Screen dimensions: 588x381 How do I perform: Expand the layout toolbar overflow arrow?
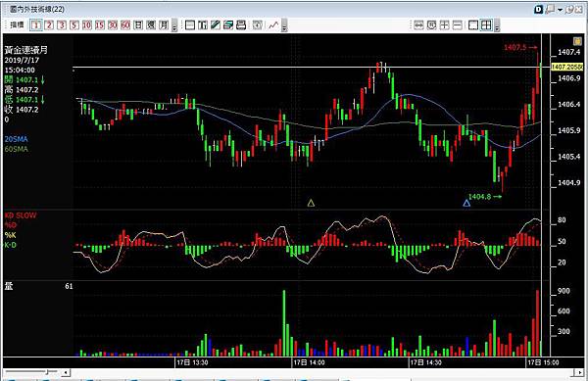pos(497,26)
